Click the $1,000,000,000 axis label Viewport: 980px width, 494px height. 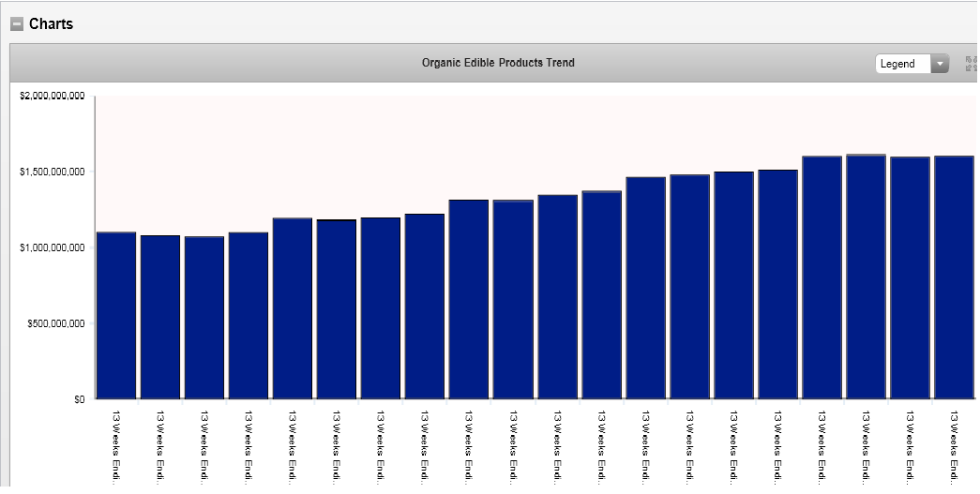point(52,247)
